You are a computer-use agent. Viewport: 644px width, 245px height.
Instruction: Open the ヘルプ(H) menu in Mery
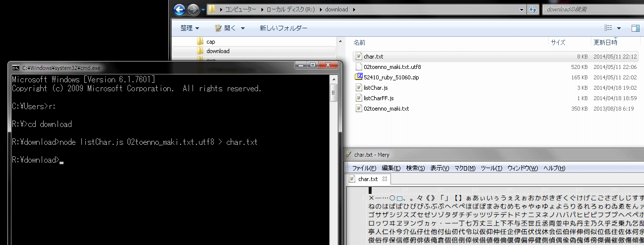[x=554, y=168]
